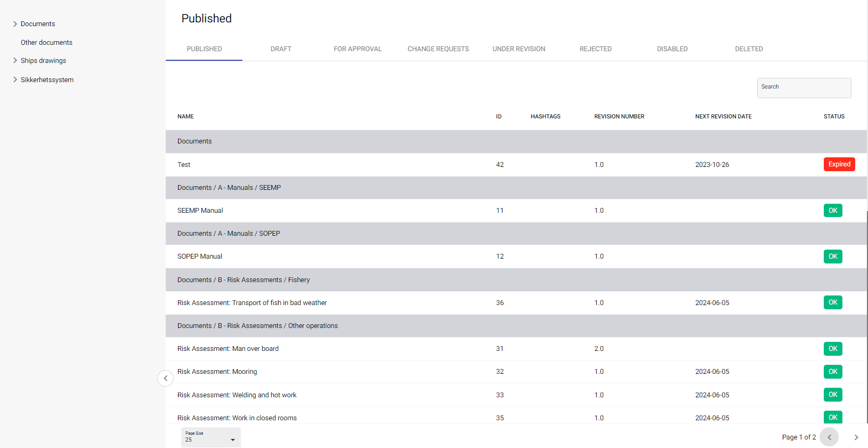Screen dimensions: 868x448
Task: Select Risk Assessments / Other operations group header
Action: [516, 326]
